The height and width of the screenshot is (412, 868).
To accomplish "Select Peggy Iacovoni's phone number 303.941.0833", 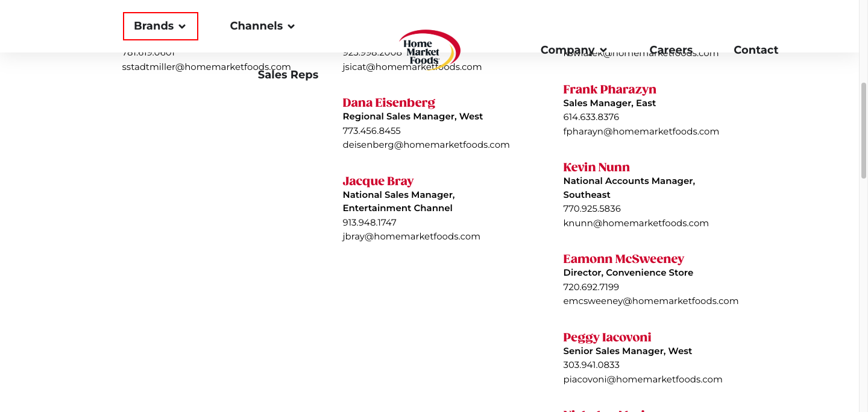I will click(591, 365).
